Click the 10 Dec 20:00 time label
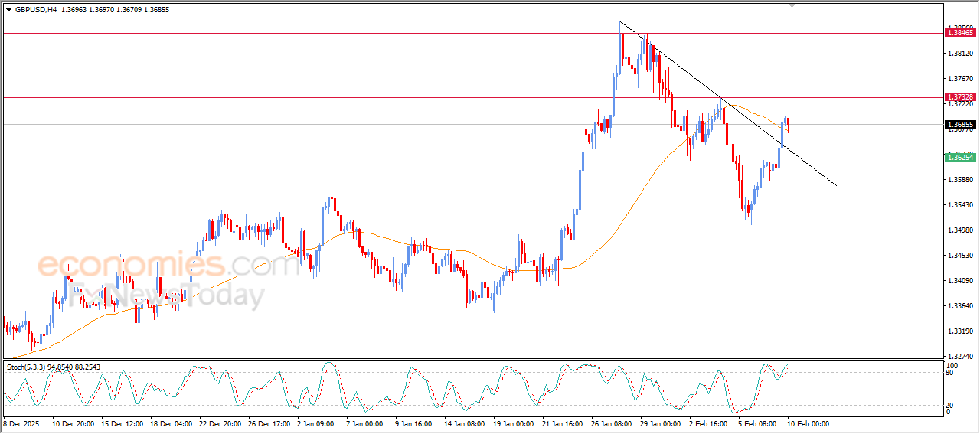980x434 pixels. tap(73, 423)
